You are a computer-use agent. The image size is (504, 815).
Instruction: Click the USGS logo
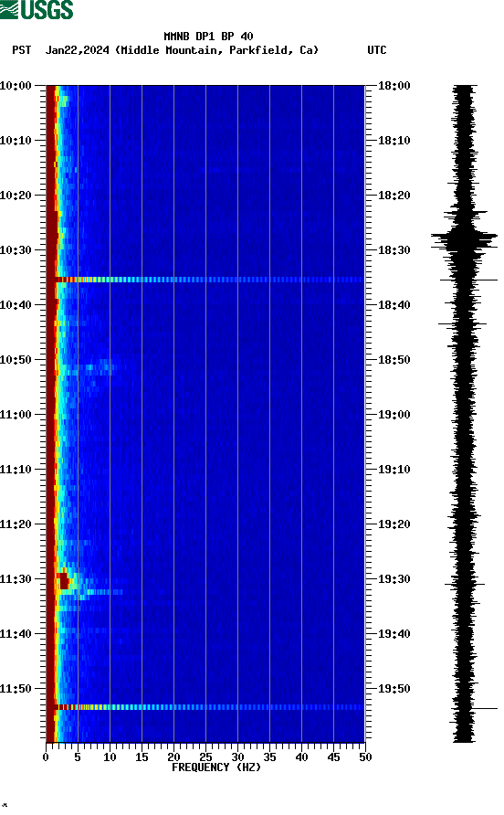(x=37, y=9)
